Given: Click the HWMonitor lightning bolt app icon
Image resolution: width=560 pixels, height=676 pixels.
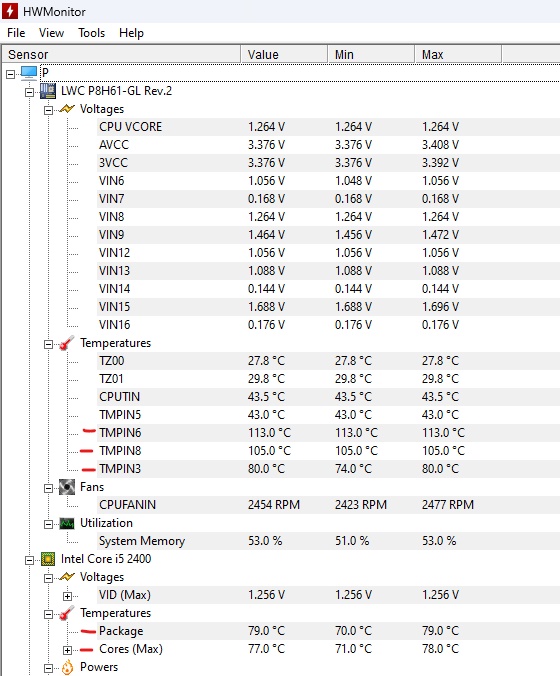Looking at the screenshot, I should (10, 11).
